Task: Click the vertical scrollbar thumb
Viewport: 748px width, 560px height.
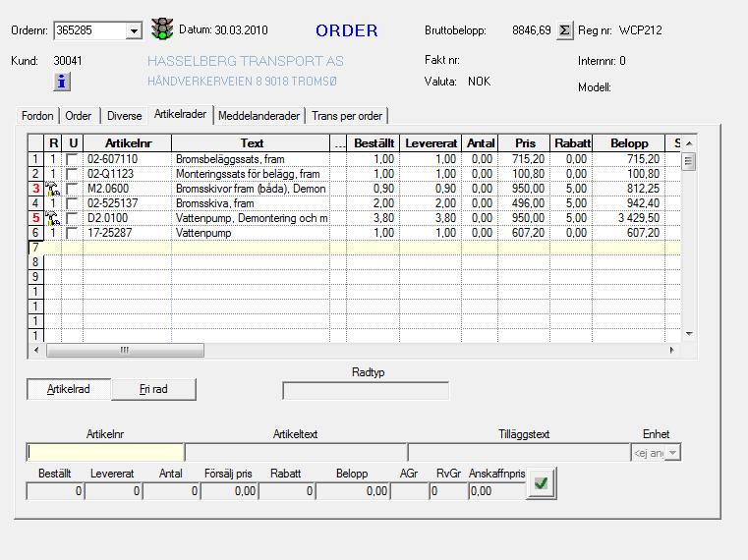Action: click(688, 161)
